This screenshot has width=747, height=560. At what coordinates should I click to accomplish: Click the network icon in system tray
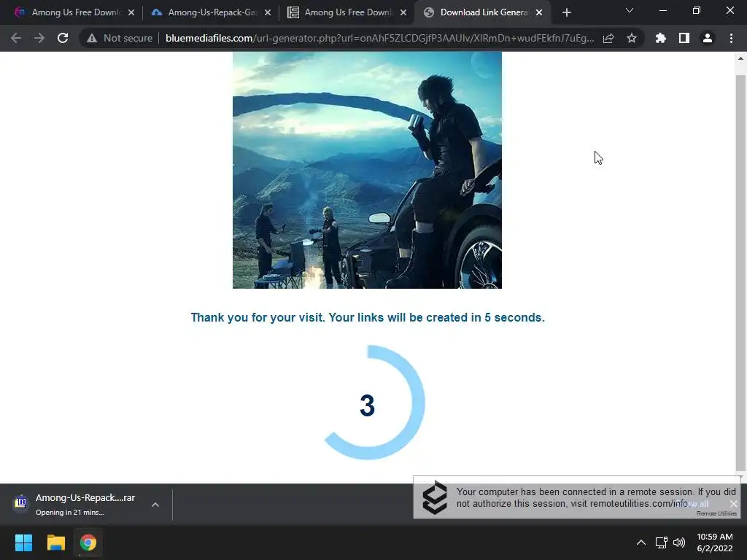pyautogui.click(x=661, y=542)
